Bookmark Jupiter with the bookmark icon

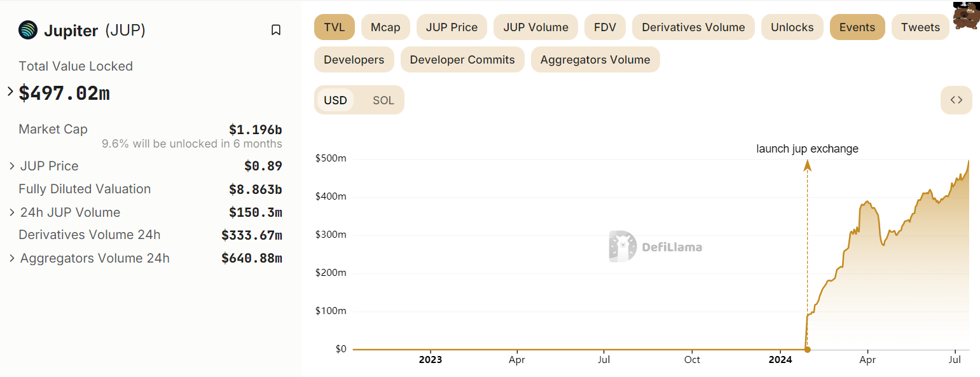(x=276, y=30)
